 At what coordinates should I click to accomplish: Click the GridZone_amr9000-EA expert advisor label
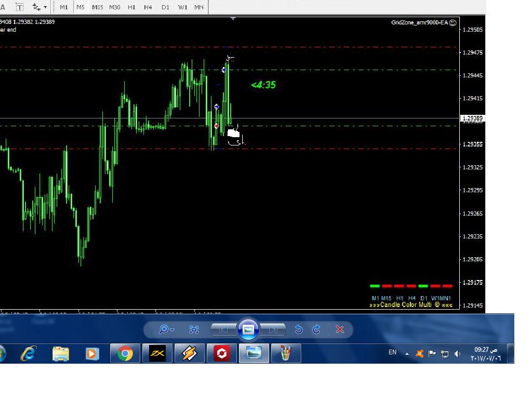[x=419, y=22]
